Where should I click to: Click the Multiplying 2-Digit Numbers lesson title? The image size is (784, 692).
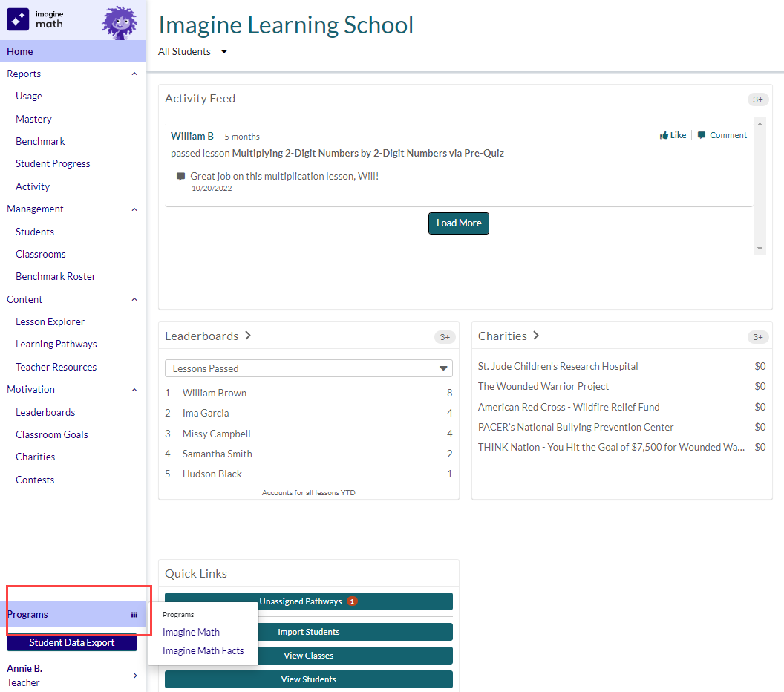pos(367,153)
